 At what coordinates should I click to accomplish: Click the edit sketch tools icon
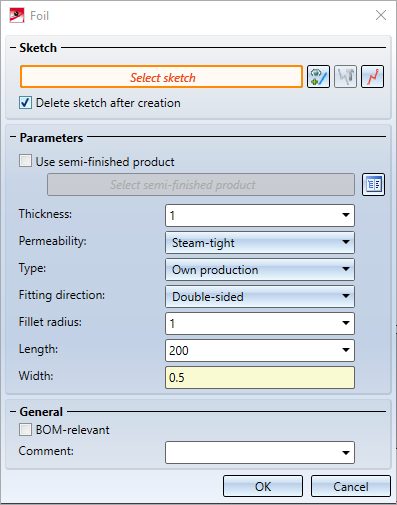(x=345, y=77)
